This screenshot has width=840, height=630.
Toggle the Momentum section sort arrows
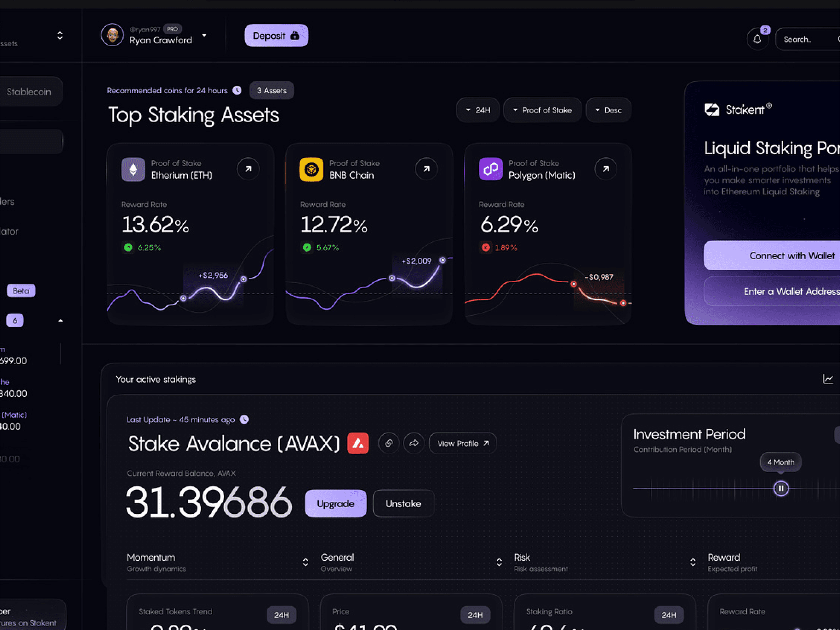point(305,562)
